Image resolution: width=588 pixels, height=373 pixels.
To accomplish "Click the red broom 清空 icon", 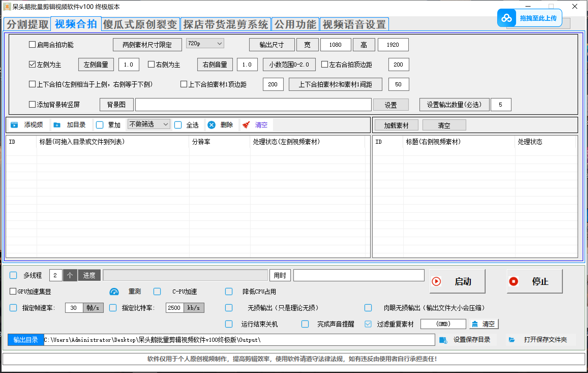I will pos(246,125).
